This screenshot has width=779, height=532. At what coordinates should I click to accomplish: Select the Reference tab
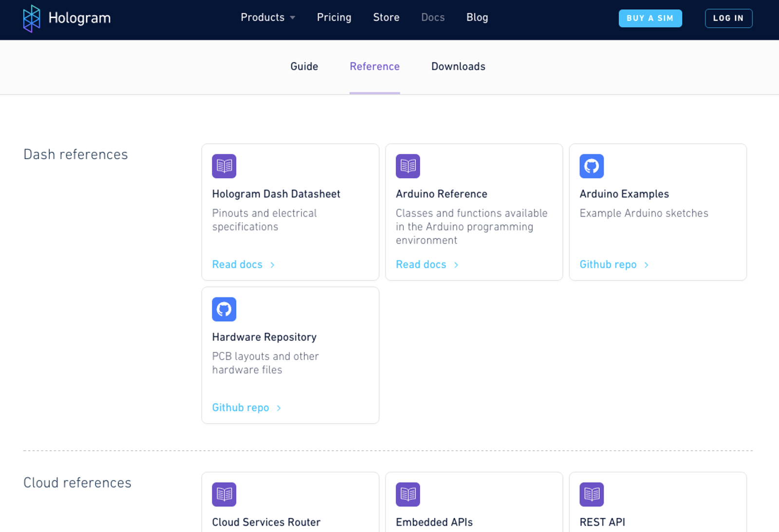(375, 67)
